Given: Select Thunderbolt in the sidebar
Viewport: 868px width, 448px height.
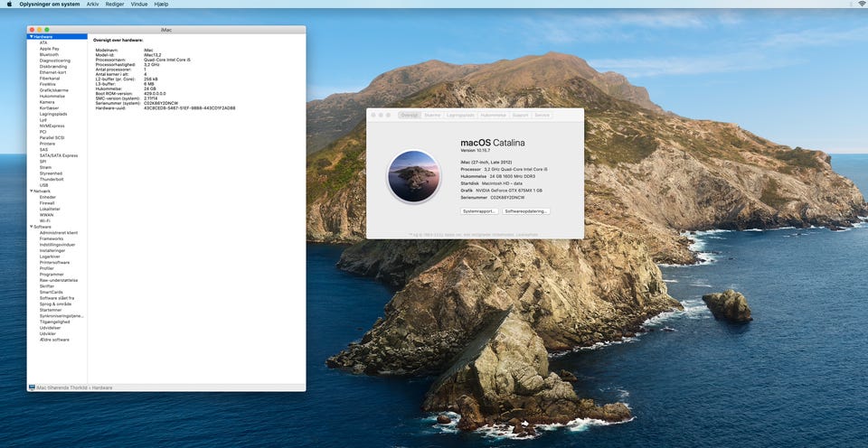Looking at the screenshot, I should [x=51, y=179].
